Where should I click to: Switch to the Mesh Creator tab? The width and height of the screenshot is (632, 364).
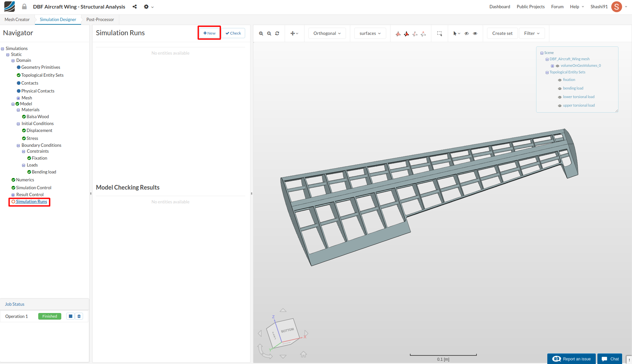point(17,19)
